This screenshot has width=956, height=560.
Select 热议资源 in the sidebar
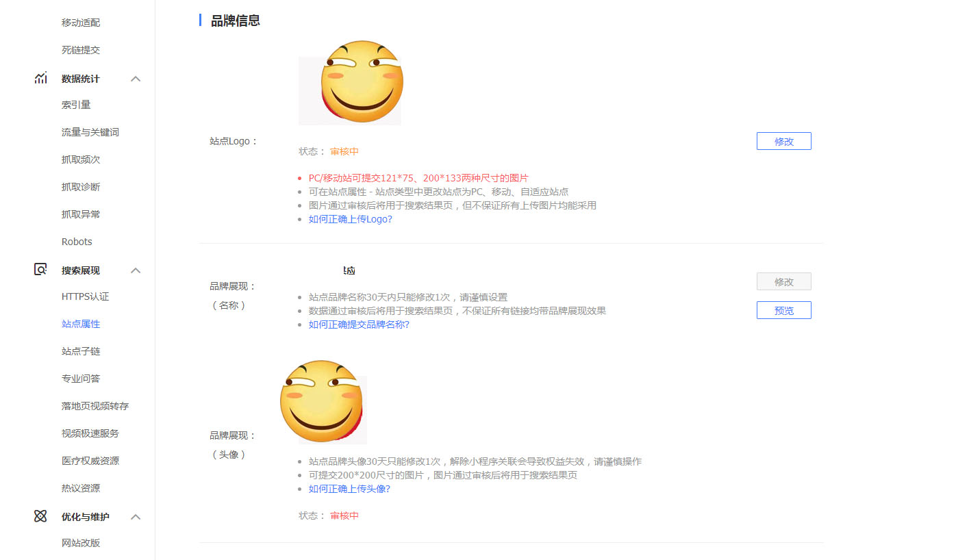[x=81, y=488]
